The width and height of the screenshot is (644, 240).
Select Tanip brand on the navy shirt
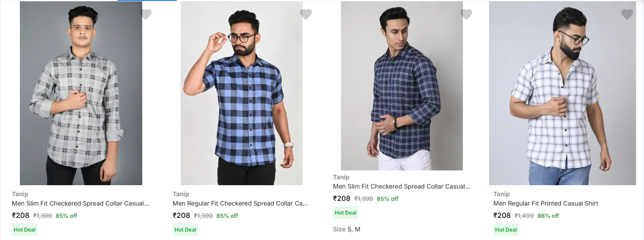(x=341, y=177)
